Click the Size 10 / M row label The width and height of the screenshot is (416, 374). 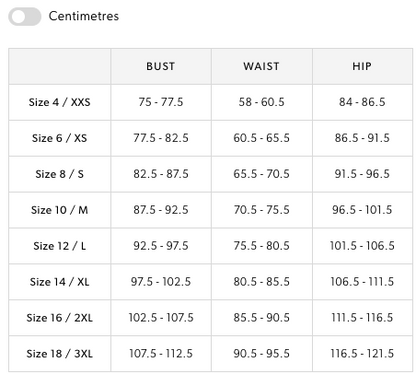pyautogui.click(x=59, y=210)
